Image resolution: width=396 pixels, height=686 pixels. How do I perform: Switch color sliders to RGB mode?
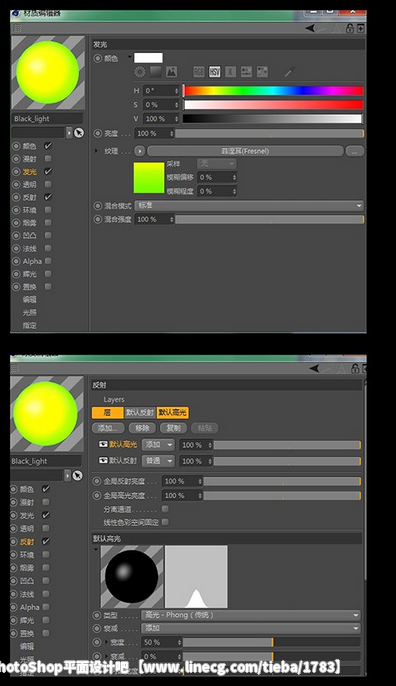coord(199,72)
